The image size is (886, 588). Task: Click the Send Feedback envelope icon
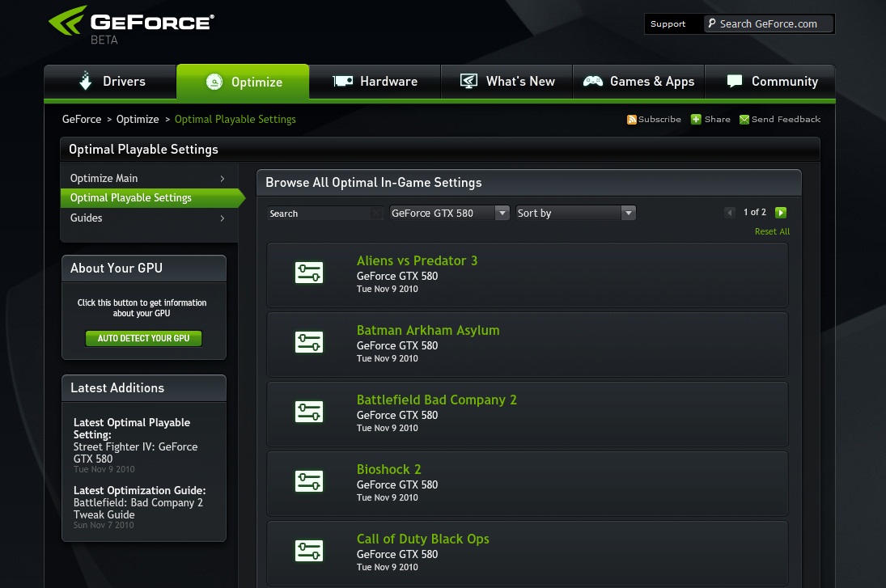tap(744, 120)
